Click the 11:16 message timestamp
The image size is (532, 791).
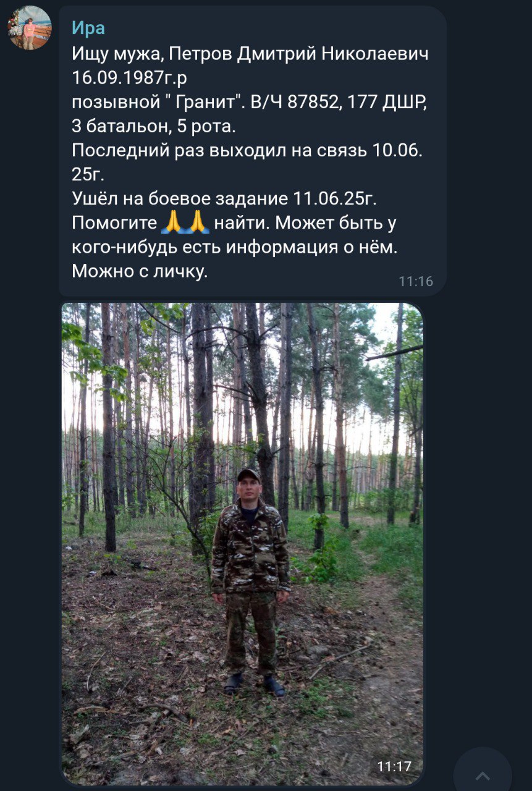pyautogui.click(x=415, y=281)
